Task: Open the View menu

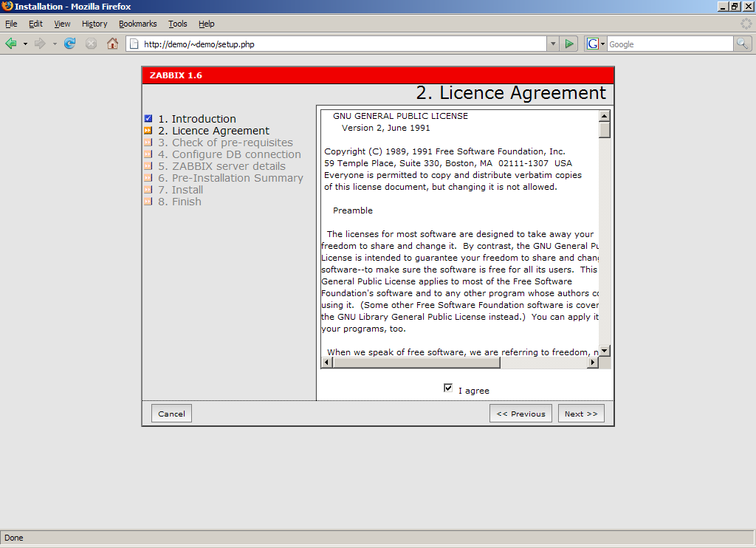Action: click(62, 24)
